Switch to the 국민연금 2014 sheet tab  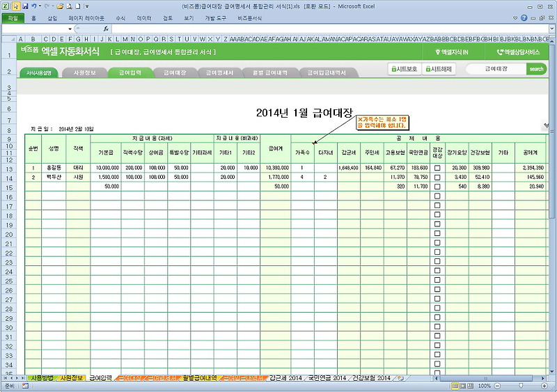327,378
